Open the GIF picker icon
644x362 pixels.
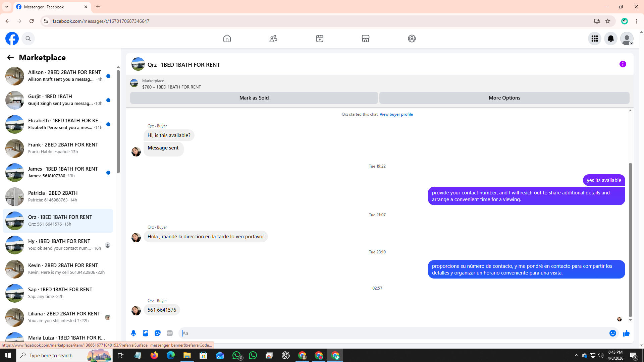[x=170, y=333]
